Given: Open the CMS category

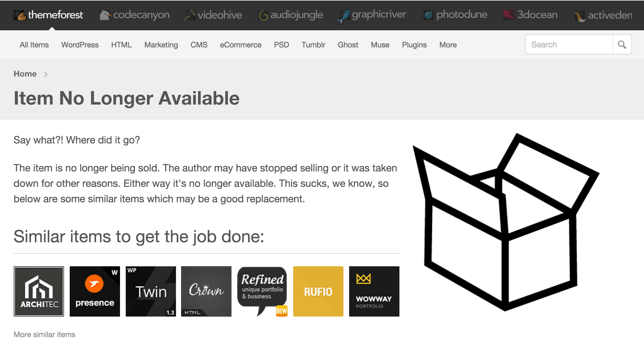Looking at the screenshot, I should pos(199,45).
